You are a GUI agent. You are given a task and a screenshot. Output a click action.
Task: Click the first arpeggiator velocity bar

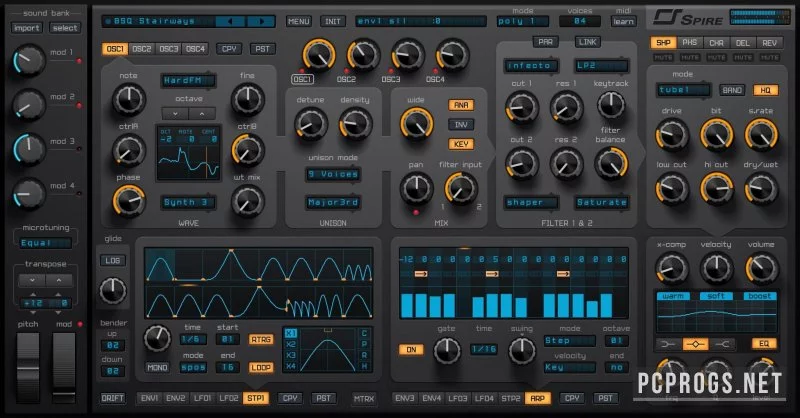[x=407, y=306]
